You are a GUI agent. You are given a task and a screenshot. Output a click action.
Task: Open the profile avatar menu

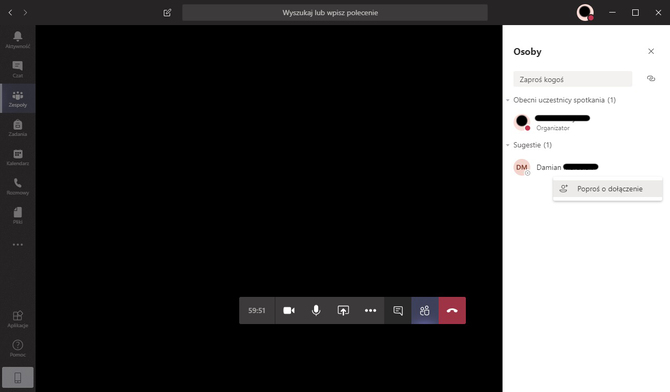(x=585, y=13)
